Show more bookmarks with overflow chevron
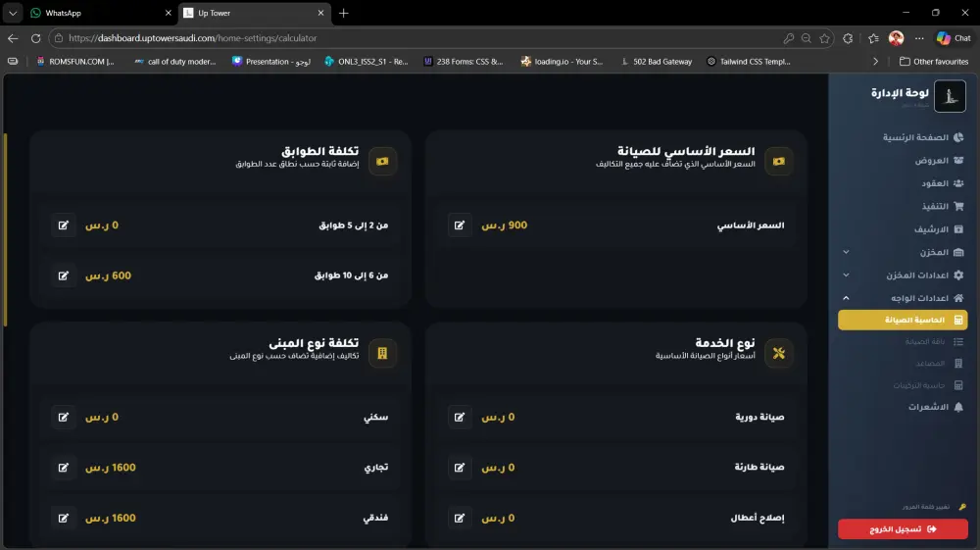This screenshot has width=980, height=550. (875, 61)
